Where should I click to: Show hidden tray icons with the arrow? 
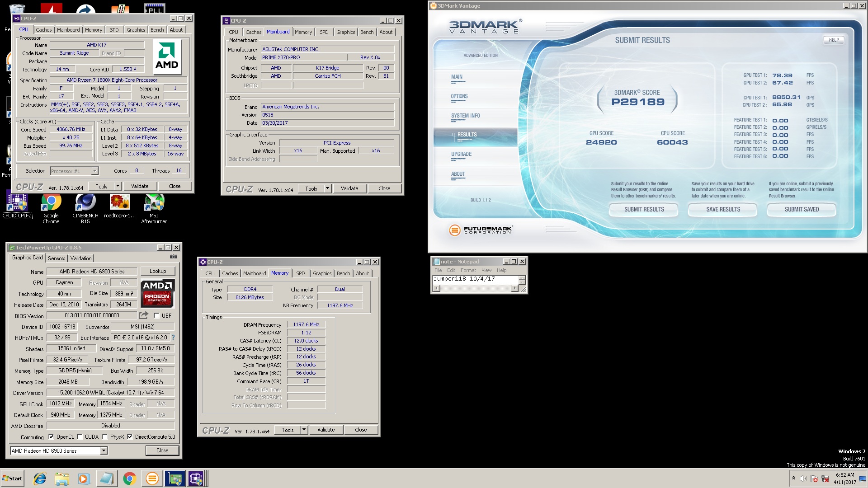pos(793,478)
